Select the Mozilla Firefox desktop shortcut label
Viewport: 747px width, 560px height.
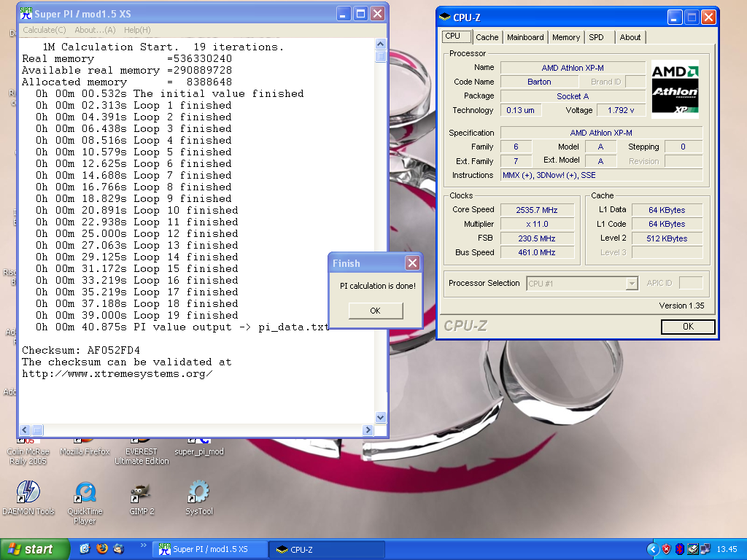[85, 451]
